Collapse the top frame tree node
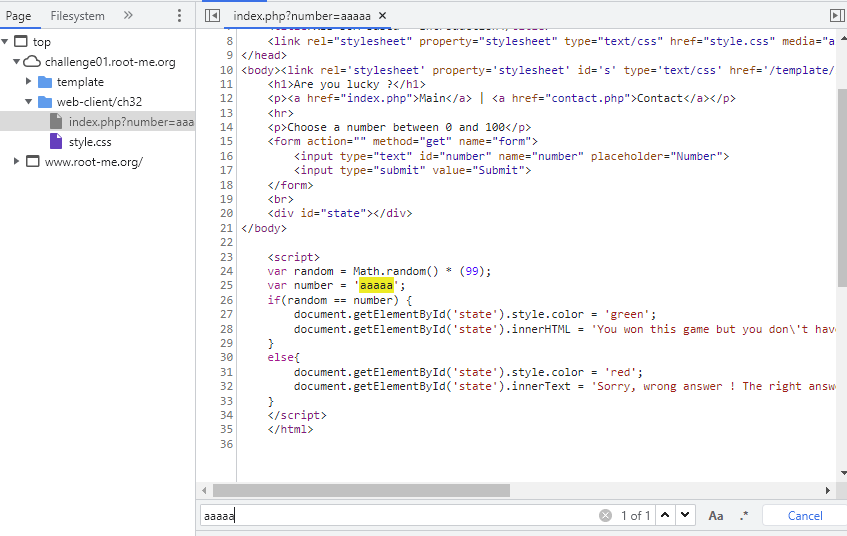Viewport: 847px width, 536px height. tap(5, 42)
